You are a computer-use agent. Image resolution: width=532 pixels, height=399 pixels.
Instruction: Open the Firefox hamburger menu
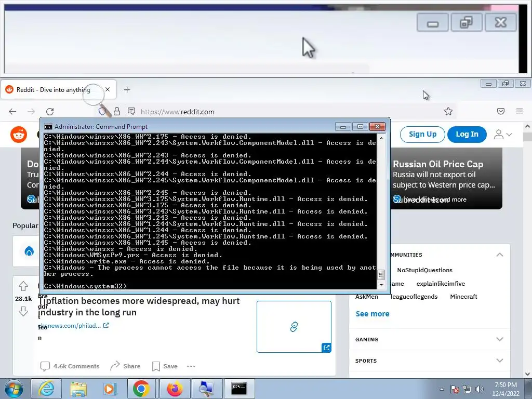(x=520, y=111)
